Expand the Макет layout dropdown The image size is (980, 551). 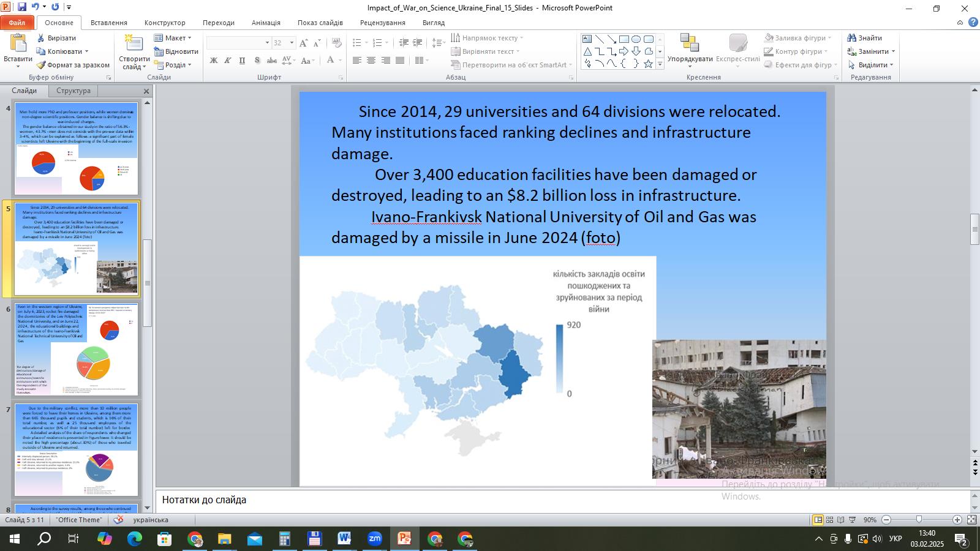point(174,38)
